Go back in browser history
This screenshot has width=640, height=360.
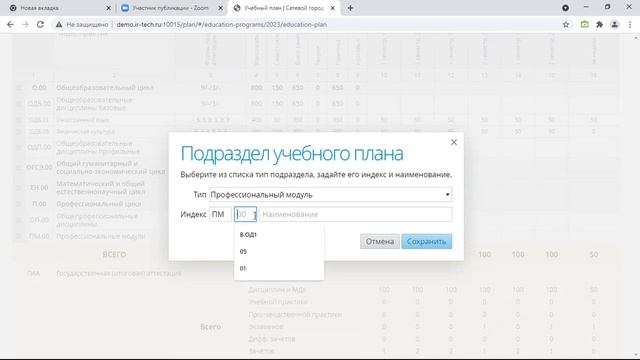[10, 24]
